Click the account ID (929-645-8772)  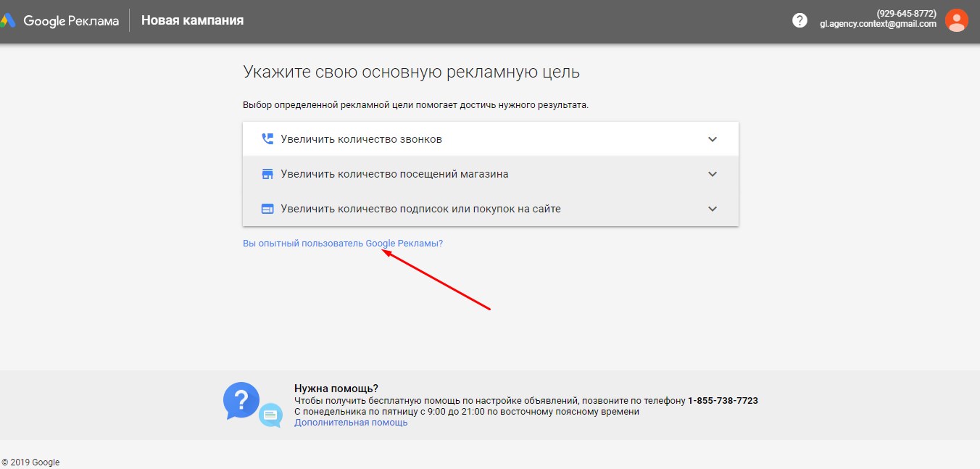pos(906,14)
